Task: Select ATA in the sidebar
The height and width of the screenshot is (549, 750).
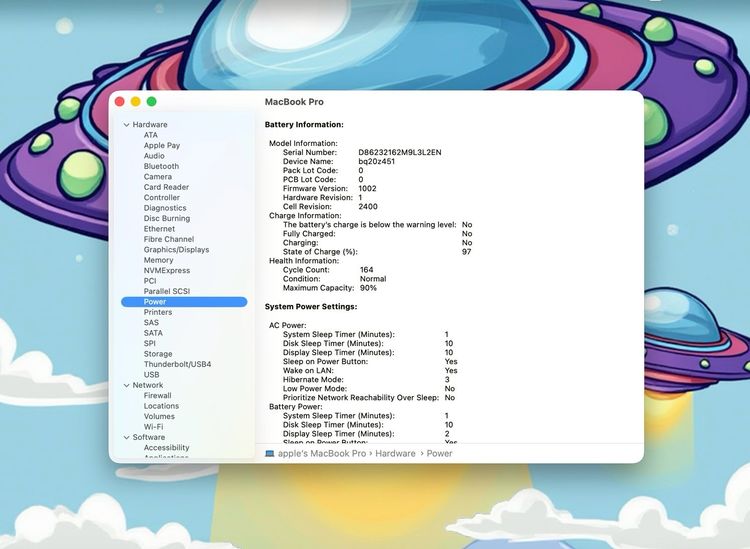Action: coord(151,135)
